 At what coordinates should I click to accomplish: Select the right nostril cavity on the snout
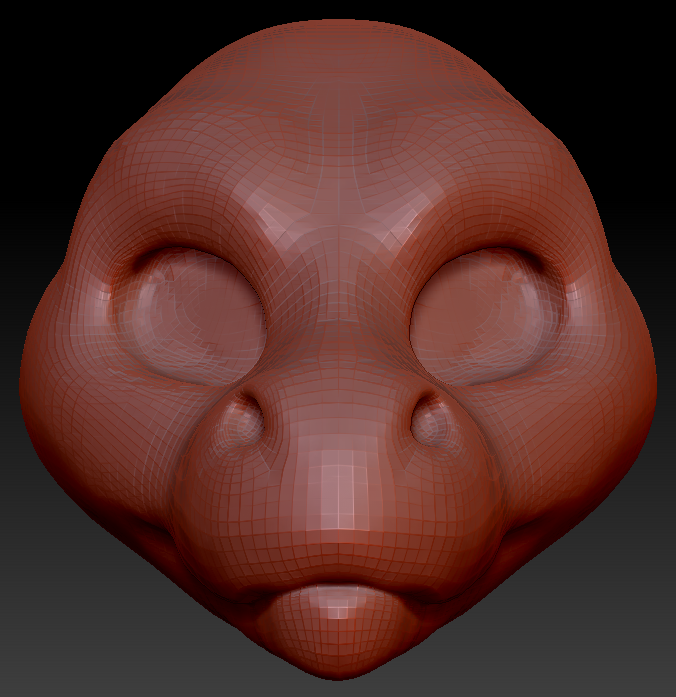tap(433, 420)
